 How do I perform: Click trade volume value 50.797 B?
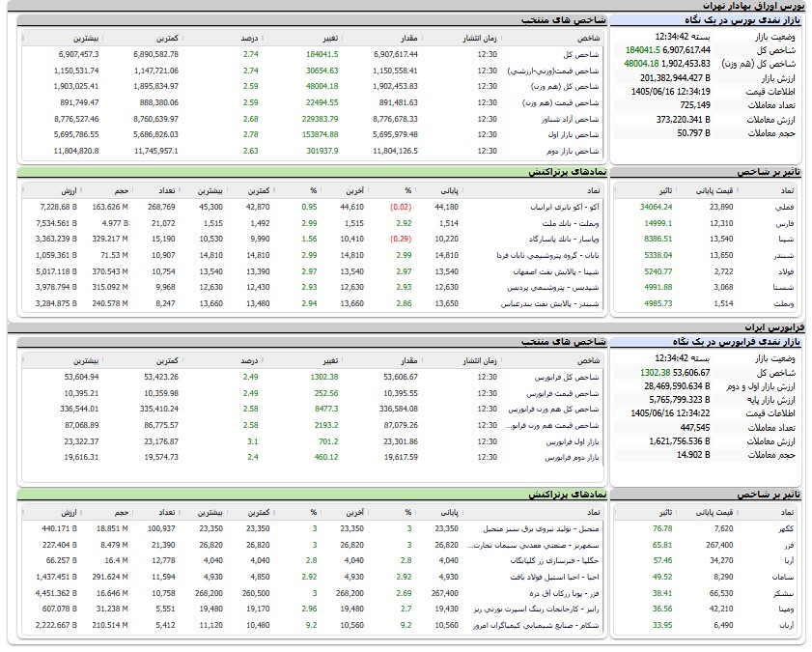coord(693,133)
